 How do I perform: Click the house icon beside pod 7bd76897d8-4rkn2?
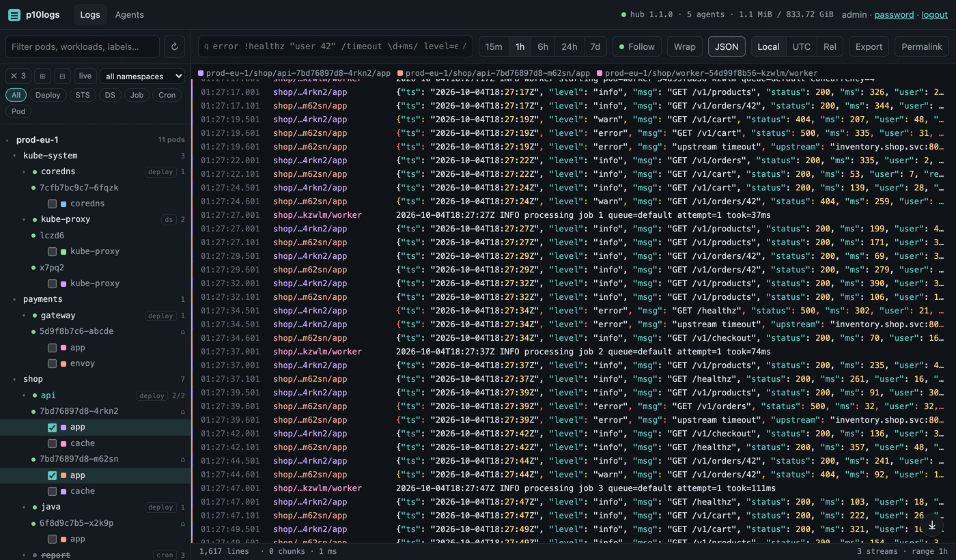click(182, 411)
